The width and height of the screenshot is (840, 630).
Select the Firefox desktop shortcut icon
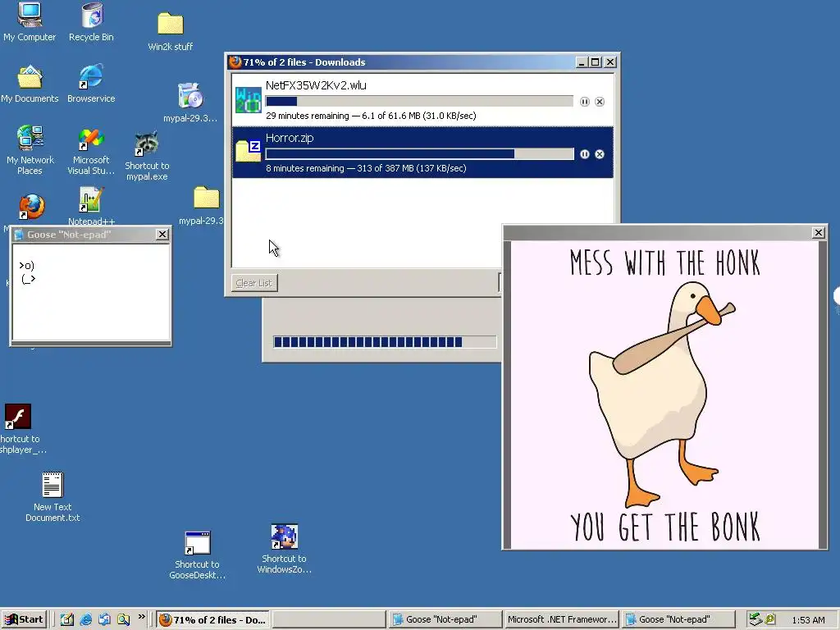tap(32, 207)
